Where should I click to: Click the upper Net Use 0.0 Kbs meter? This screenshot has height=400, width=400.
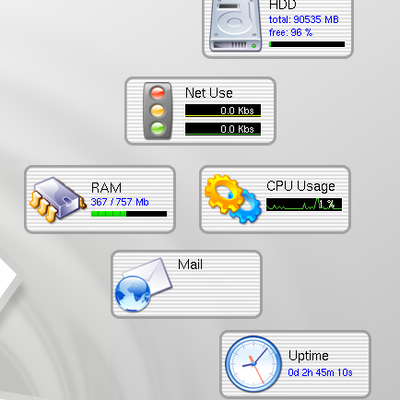click(x=223, y=110)
